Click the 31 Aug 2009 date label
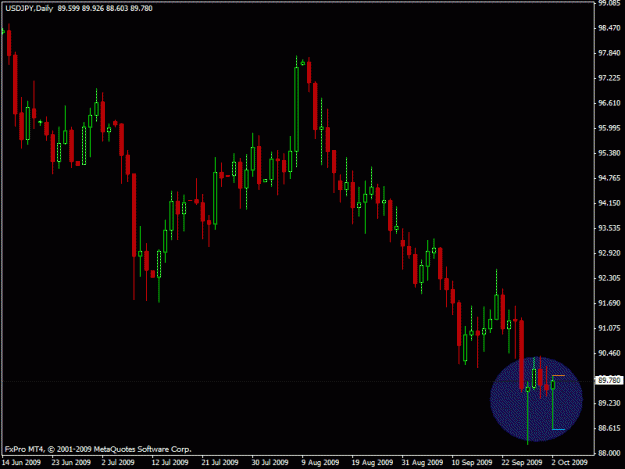Screen dimensions: 625x469 pyautogui.click(x=422, y=462)
